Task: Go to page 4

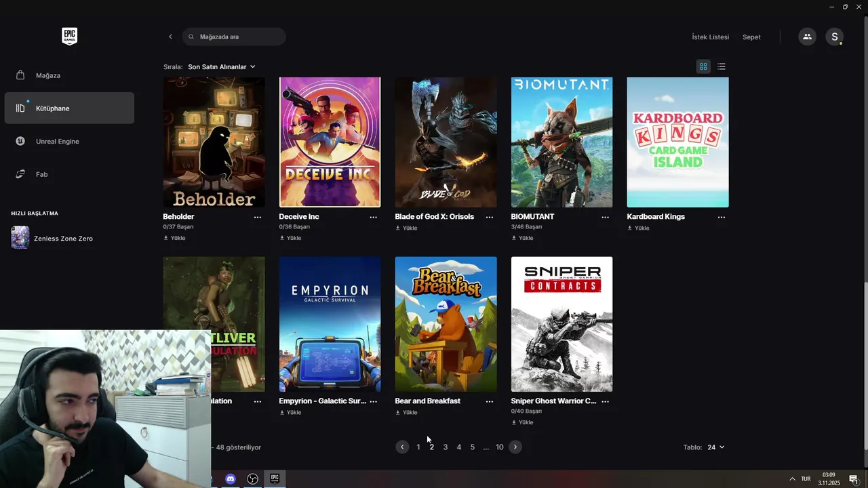Action: 459,447
